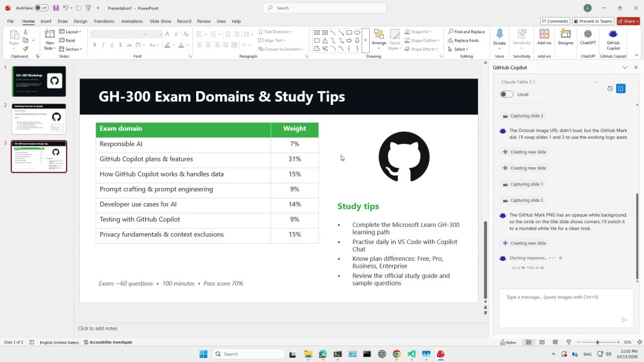Start a new chat in GitHub Copilot pane
644x362 pixels.
pos(621,88)
